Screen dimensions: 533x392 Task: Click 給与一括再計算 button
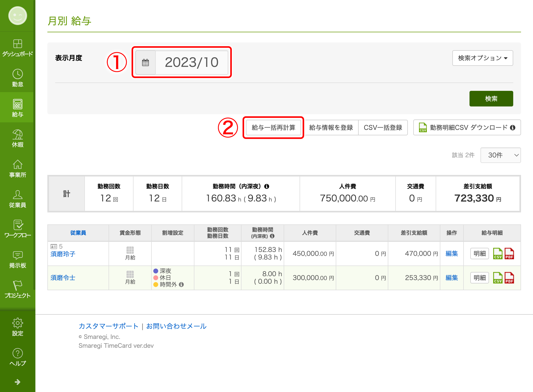273,128
